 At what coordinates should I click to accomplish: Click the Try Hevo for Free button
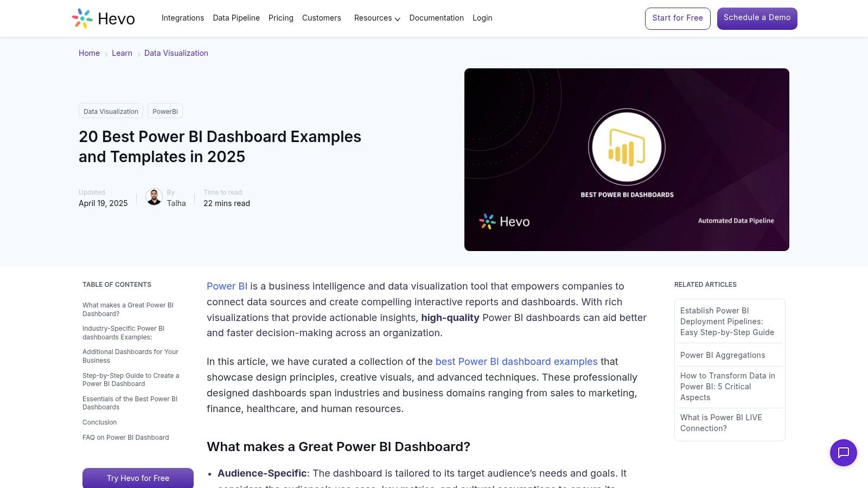[x=138, y=478]
